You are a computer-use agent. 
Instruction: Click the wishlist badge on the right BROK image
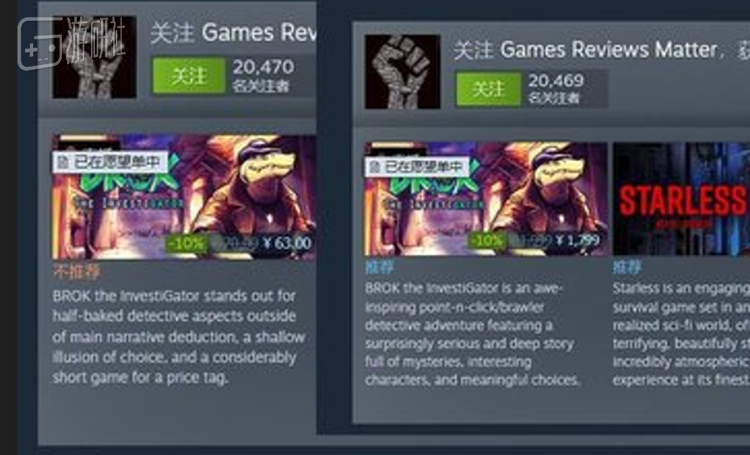pos(417,167)
